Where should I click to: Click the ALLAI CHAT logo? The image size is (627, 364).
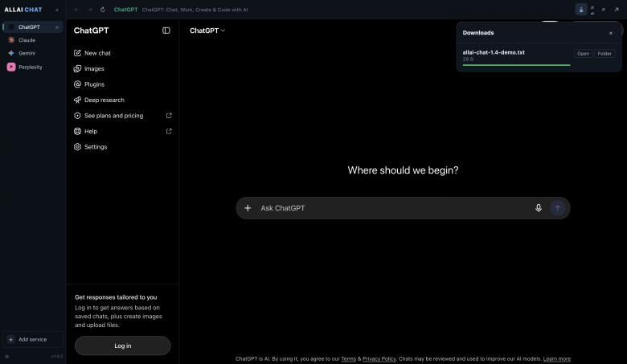(23, 10)
